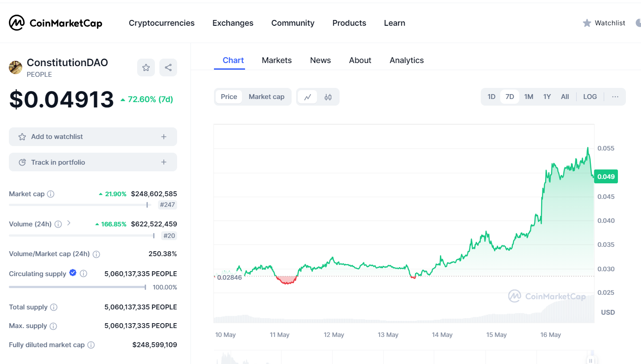Select the 1Y time range
Image resolution: width=641 pixels, height=364 pixels.
click(547, 97)
